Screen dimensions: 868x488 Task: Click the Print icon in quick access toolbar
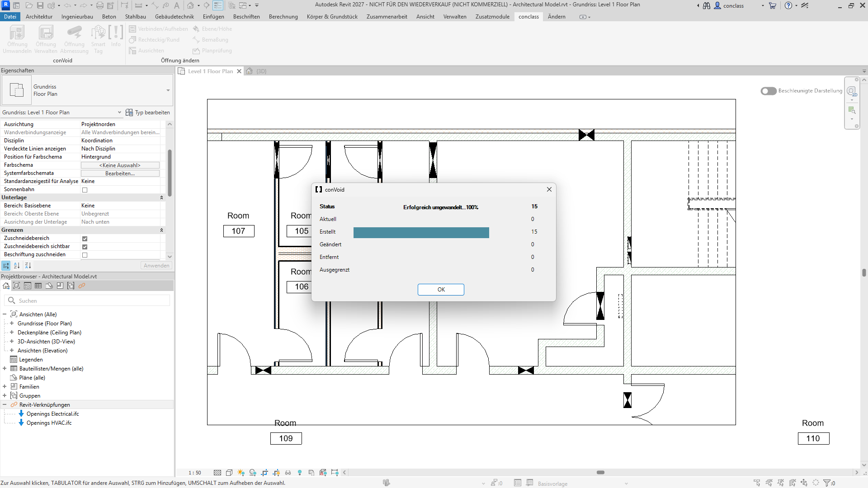point(100,5)
